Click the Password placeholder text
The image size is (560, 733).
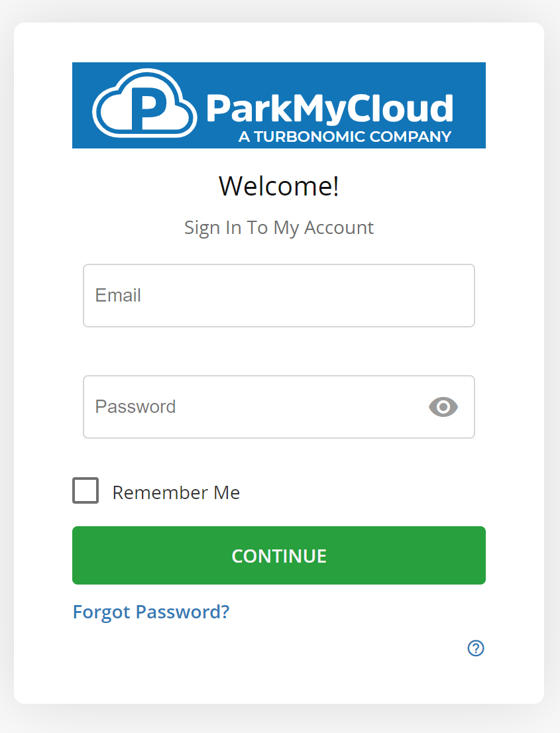[x=135, y=407]
